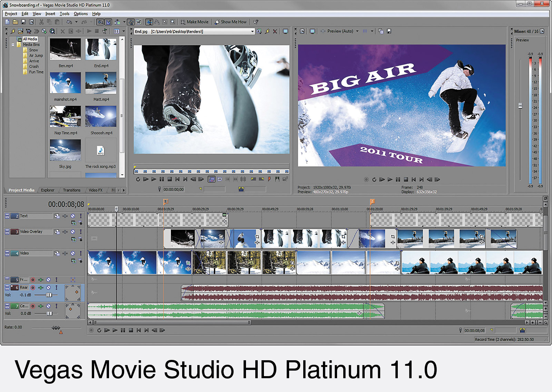This screenshot has height=392, width=552.
Task: Mute the Text track
Action: (x=73, y=216)
